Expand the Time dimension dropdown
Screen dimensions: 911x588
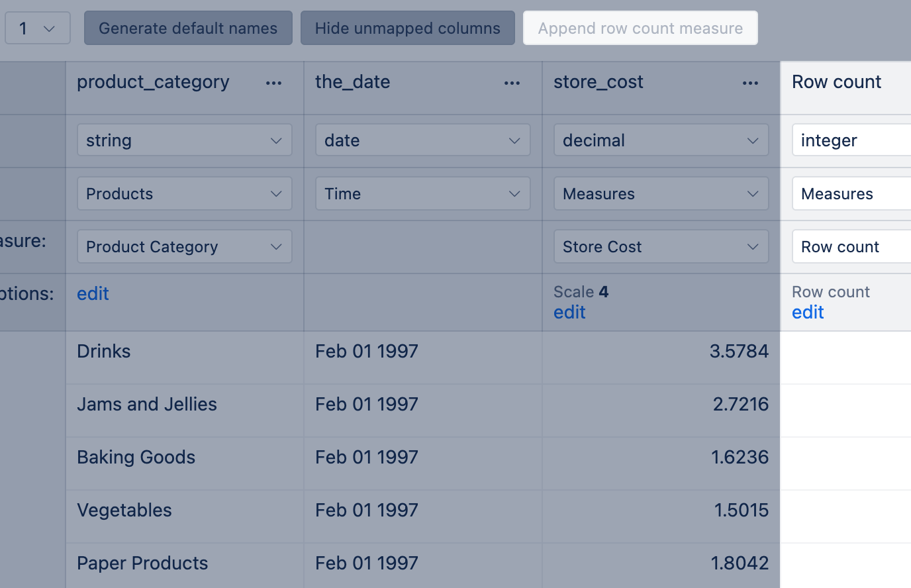(422, 194)
